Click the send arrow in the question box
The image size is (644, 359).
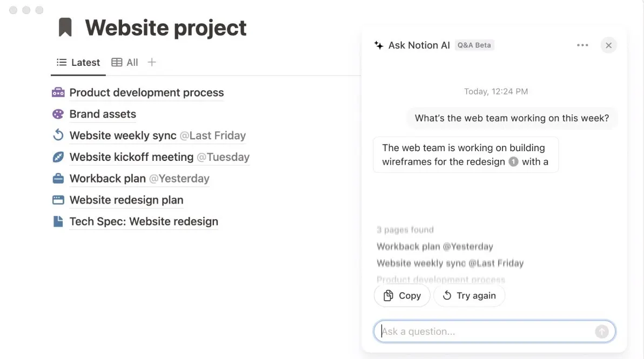click(602, 331)
